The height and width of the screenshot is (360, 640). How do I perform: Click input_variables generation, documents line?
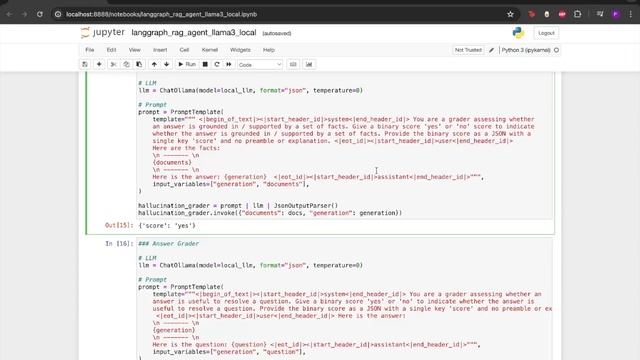coord(231,184)
